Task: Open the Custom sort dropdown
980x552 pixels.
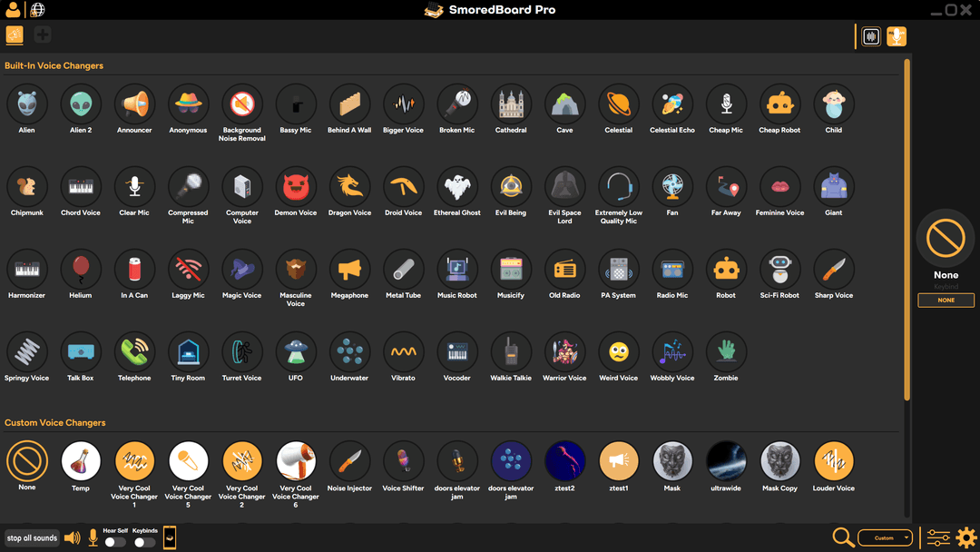Action: click(x=885, y=538)
